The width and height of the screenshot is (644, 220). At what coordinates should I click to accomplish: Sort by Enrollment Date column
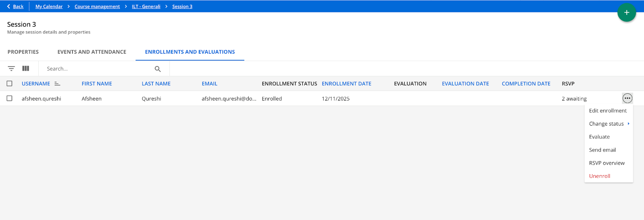(346, 84)
